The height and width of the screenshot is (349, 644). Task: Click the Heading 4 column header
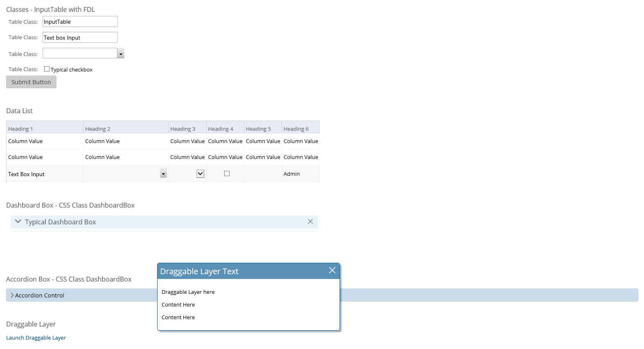225,127
